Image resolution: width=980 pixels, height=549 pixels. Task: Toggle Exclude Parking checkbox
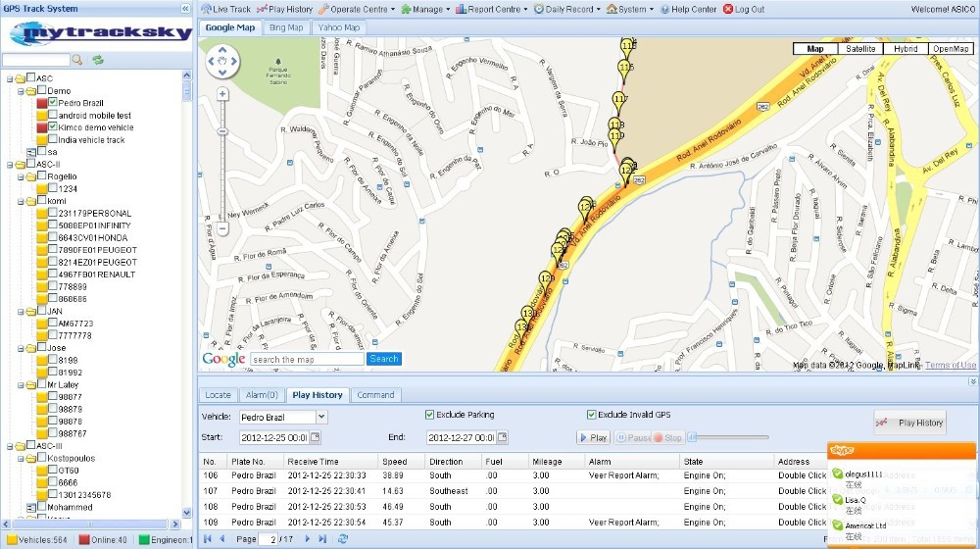(430, 415)
